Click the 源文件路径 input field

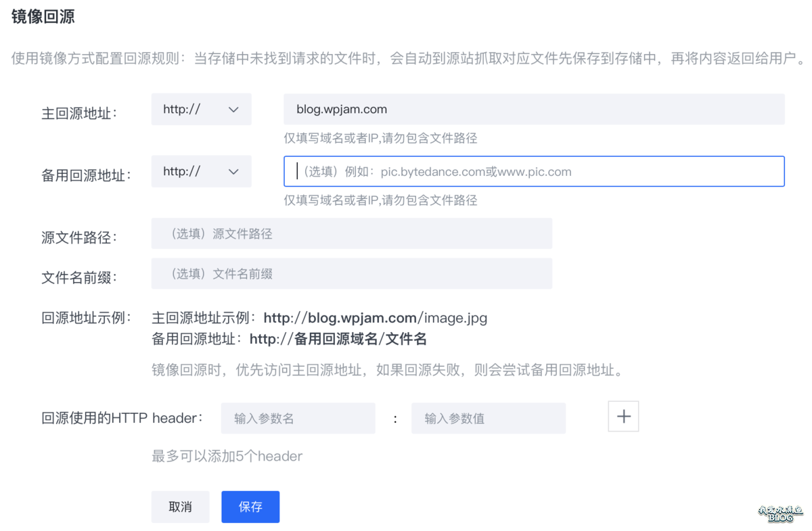352,233
